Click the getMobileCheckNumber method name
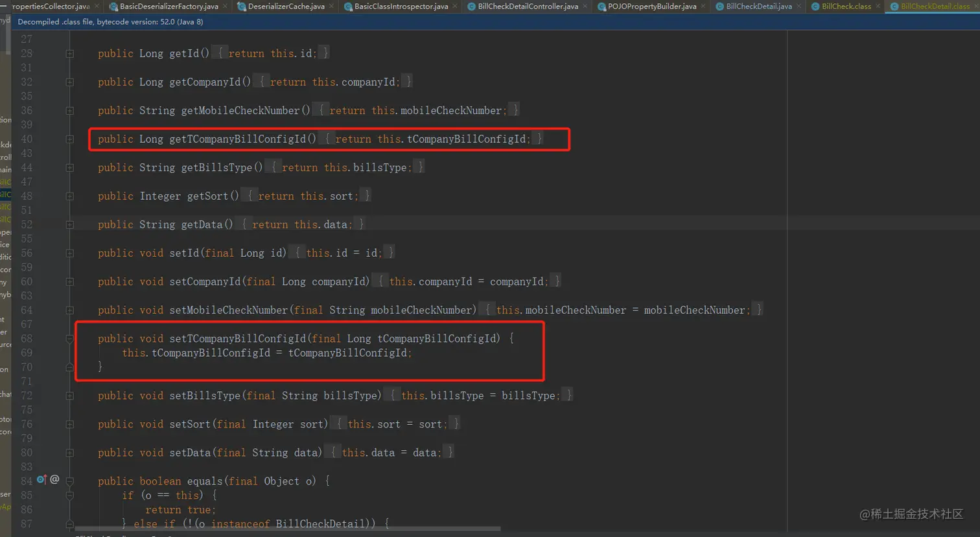 (x=240, y=110)
